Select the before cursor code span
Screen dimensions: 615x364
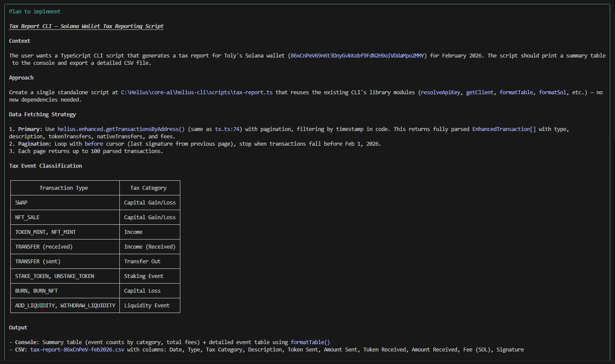[x=94, y=144]
